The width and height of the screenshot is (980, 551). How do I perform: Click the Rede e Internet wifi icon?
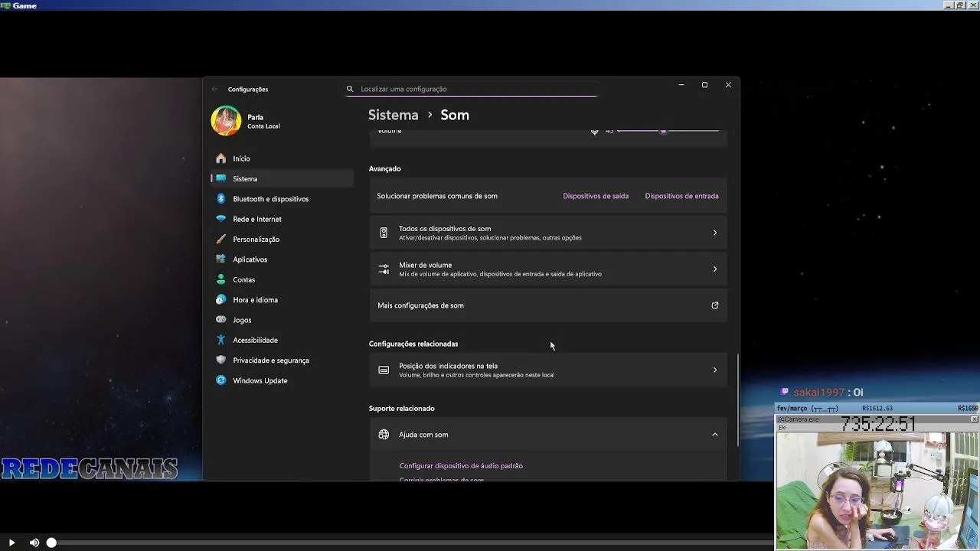pos(221,219)
